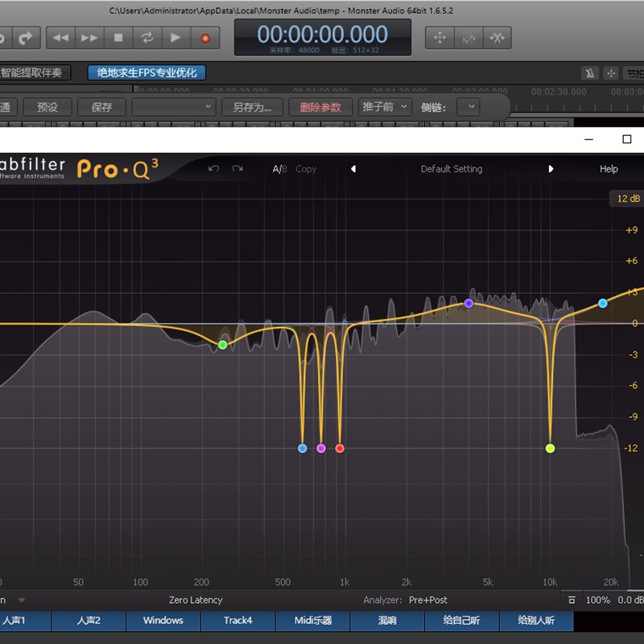Toggle the A/B comparison state
The width and height of the screenshot is (644, 644).
279,169
